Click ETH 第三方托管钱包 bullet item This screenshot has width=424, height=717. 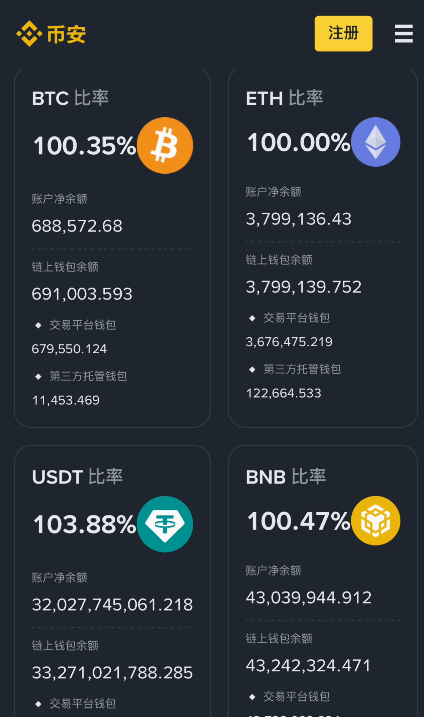(x=295, y=369)
